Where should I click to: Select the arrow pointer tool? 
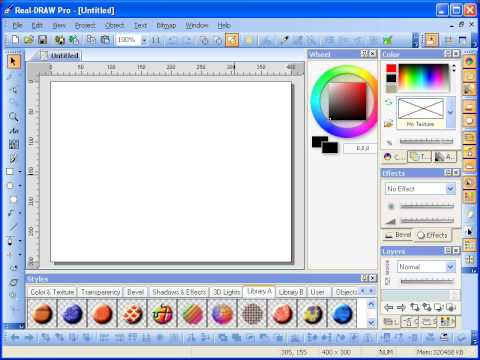[x=13, y=62]
